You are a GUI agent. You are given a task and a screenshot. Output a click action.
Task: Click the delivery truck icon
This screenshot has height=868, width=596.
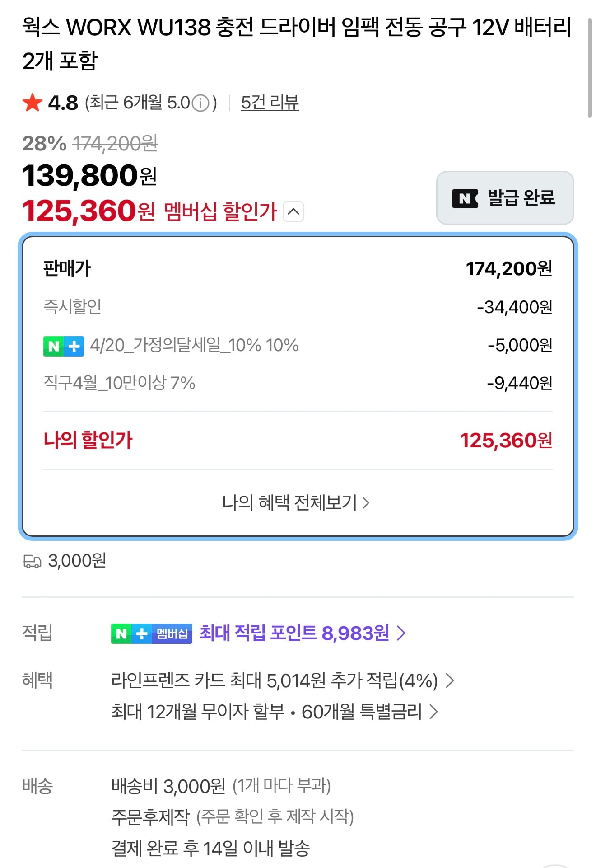point(32,561)
